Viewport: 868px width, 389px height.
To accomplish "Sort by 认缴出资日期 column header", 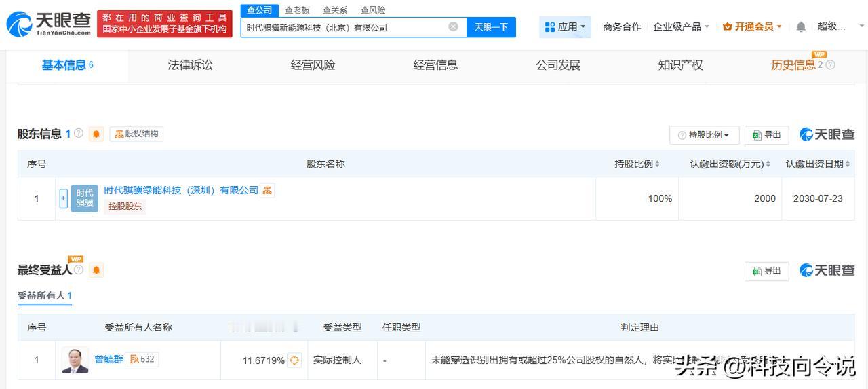I will click(818, 164).
